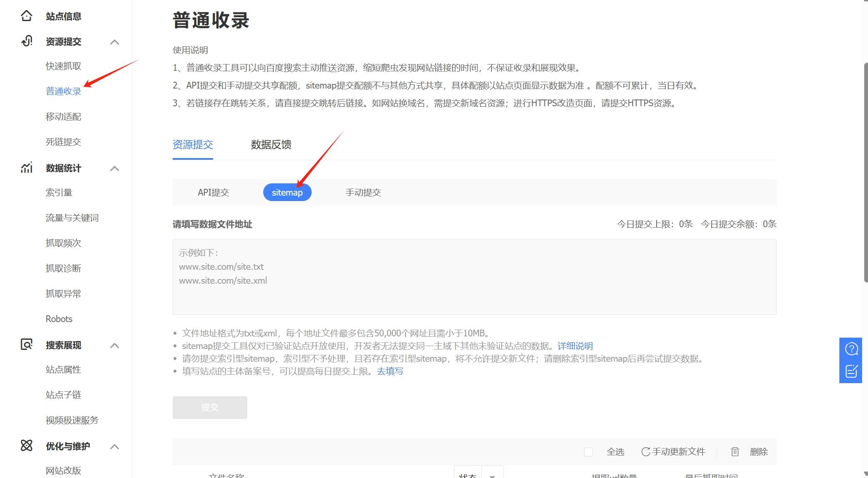868x478 pixels.
Task: Collapse the 资源提交 section chevron
Action: point(115,42)
